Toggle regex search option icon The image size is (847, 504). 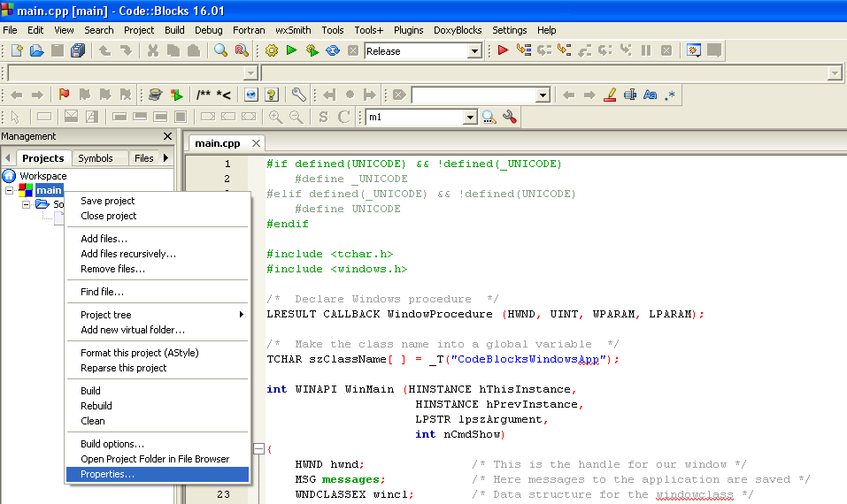(670, 95)
